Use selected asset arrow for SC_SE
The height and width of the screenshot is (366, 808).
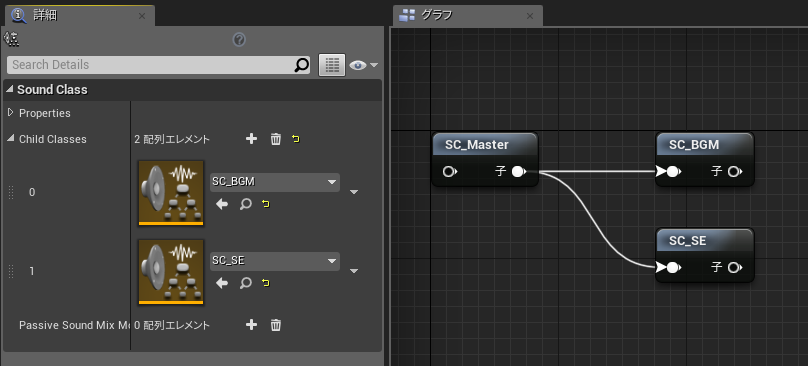pyautogui.click(x=222, y=282)
